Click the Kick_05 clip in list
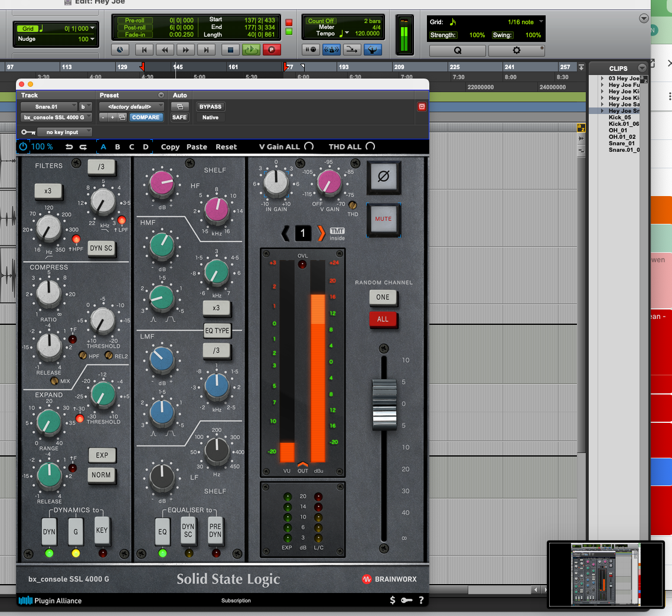672x616 pixels. tap(619, 117)
